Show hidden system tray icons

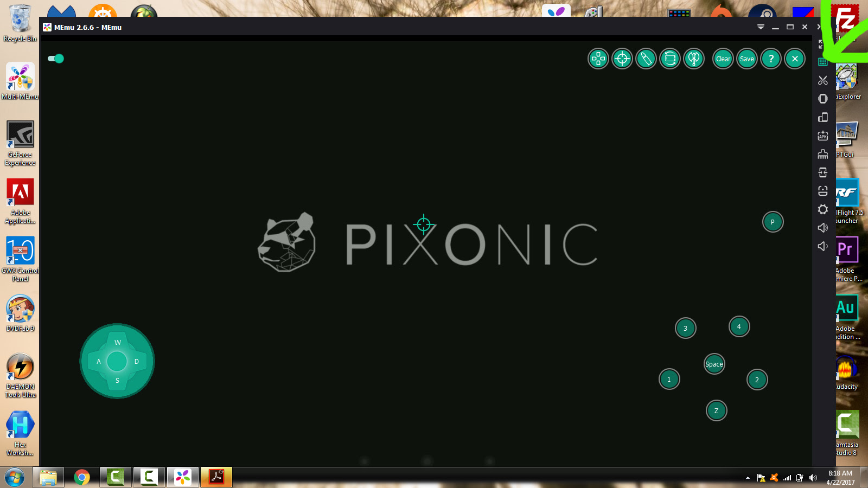tap(748, 478)
